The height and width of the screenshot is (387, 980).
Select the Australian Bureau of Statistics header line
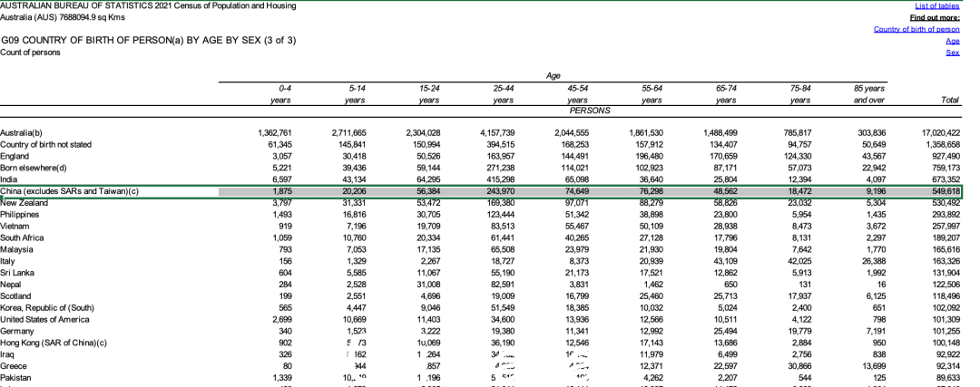tap(148, 5)
